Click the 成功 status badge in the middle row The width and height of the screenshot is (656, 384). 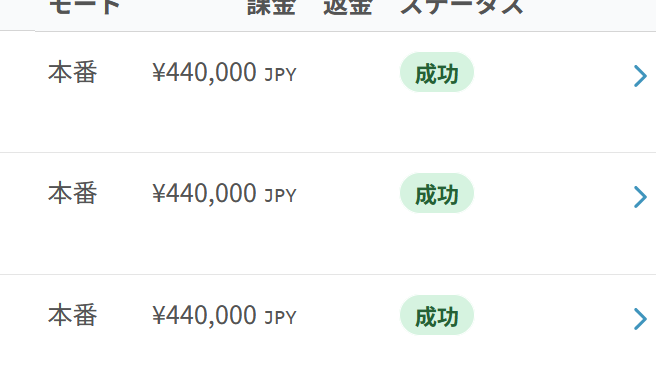(x=437, y=193)
